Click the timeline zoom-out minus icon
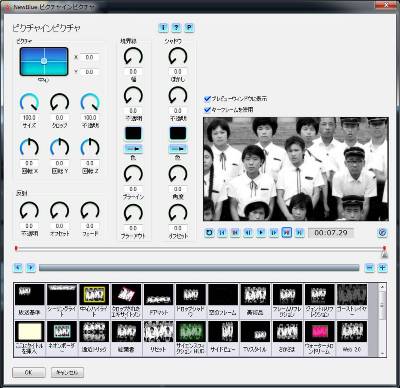 point(369,267)
